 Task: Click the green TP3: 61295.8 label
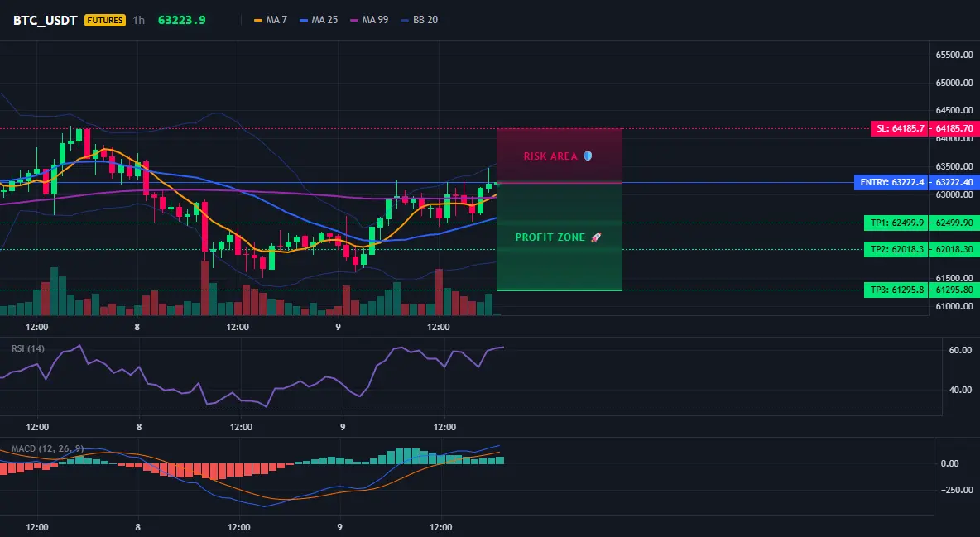(896, 290)
